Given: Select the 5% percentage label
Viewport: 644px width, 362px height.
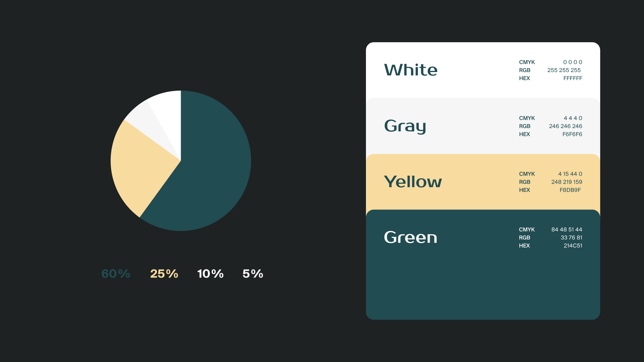Looking at the screenshot, I should coord(253,274).
